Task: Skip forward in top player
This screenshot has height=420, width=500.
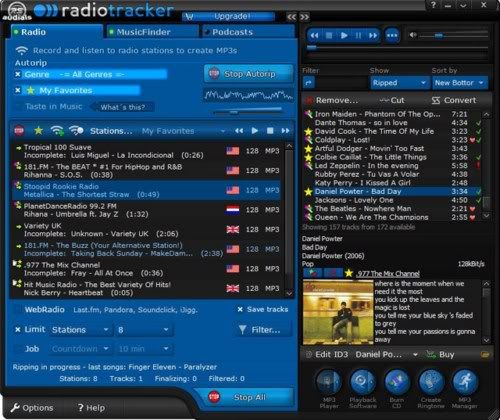Action: tap(373, 35)
